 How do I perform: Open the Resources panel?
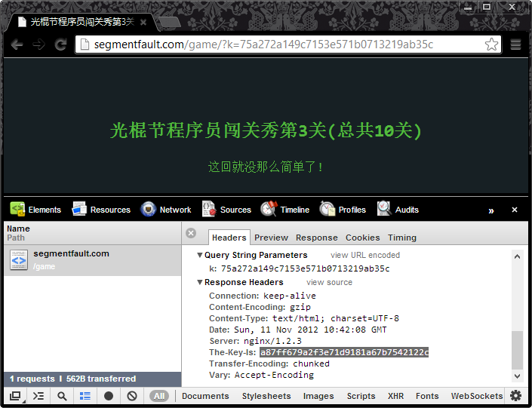click(101, 210)
